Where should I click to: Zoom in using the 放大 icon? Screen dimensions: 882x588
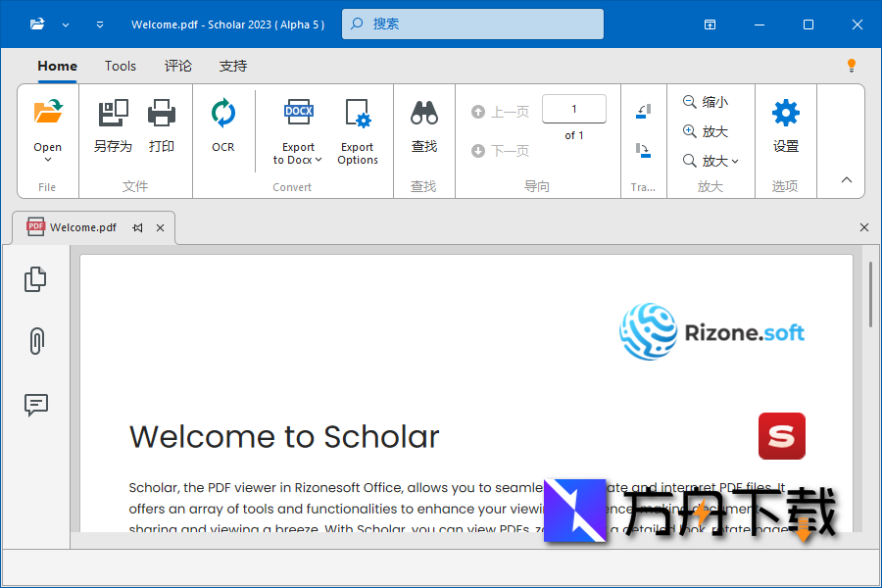tap(704, 130)
